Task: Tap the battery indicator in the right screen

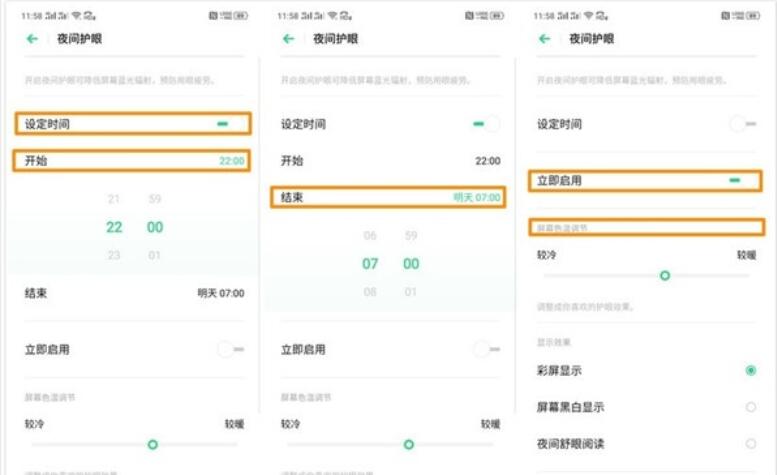Action: [753, 16]
